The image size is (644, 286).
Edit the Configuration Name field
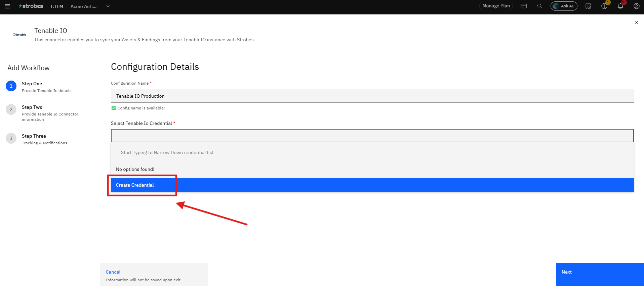(x=372, y=96)
